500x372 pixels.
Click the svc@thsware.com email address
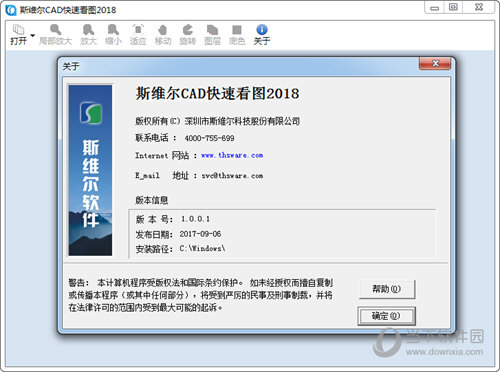click(232, 176)
